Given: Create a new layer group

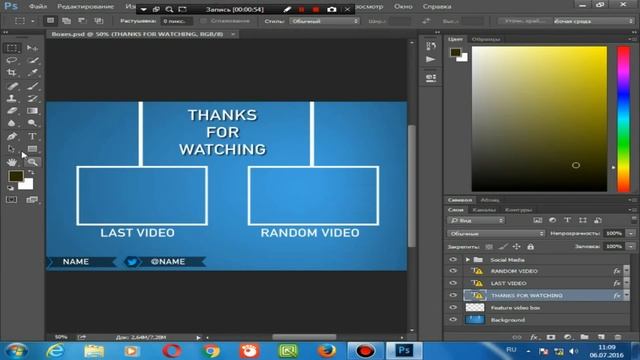Looking at the screenshot, I should coord(584,337).
